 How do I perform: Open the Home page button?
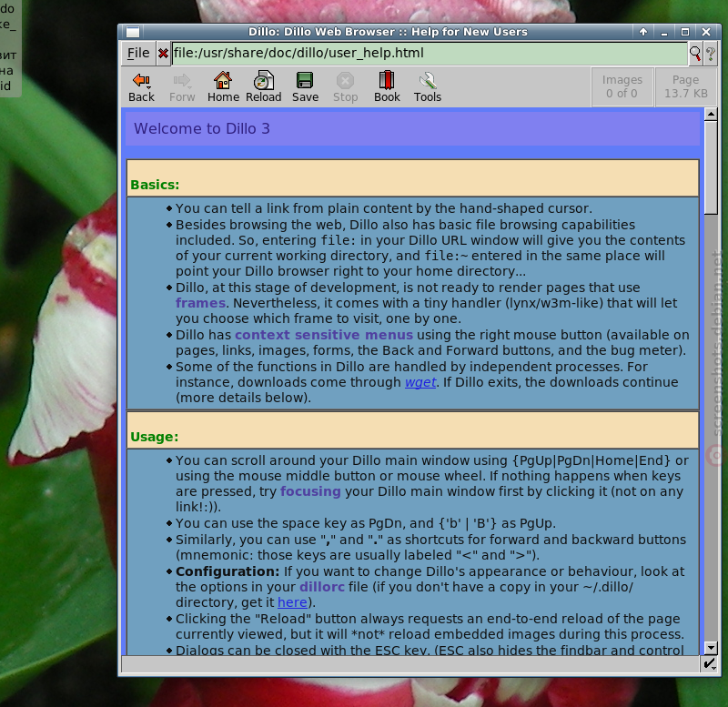(223, 87)
